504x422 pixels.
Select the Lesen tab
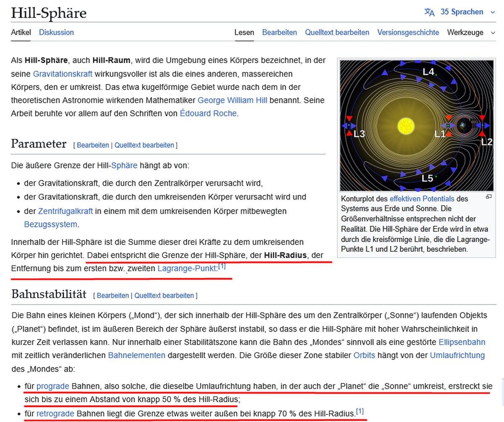click(244, 32)
